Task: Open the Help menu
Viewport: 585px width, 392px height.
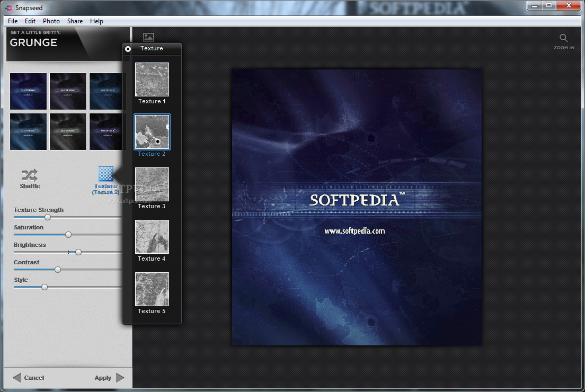Action: [96, 21]
